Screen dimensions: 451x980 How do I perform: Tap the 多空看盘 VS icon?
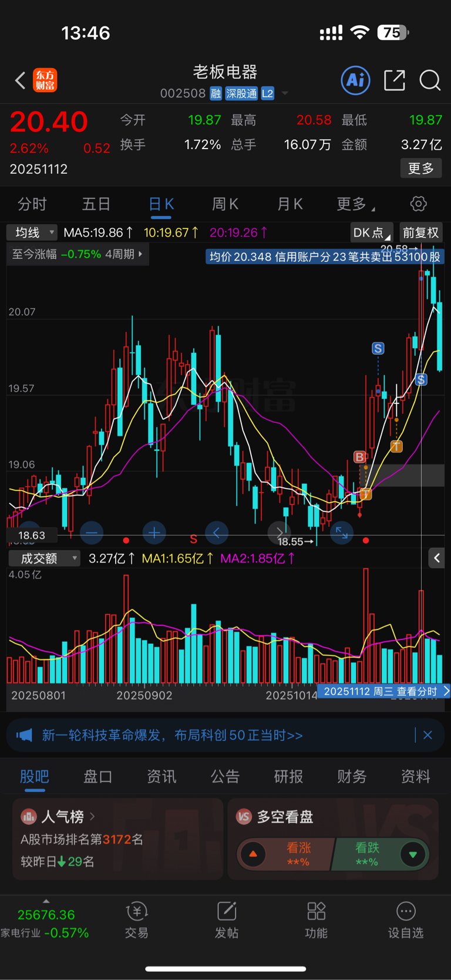(x=244, y=816)
